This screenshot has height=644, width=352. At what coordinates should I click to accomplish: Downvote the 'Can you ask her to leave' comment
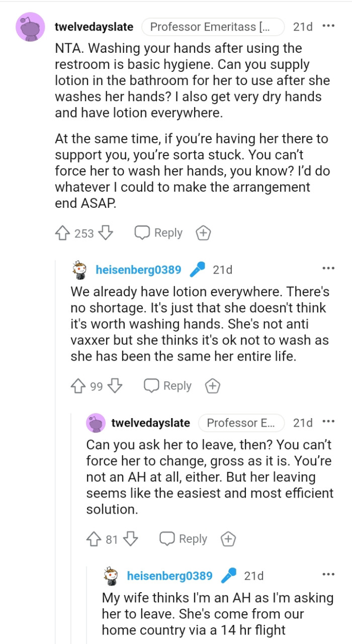click(130, 539)
